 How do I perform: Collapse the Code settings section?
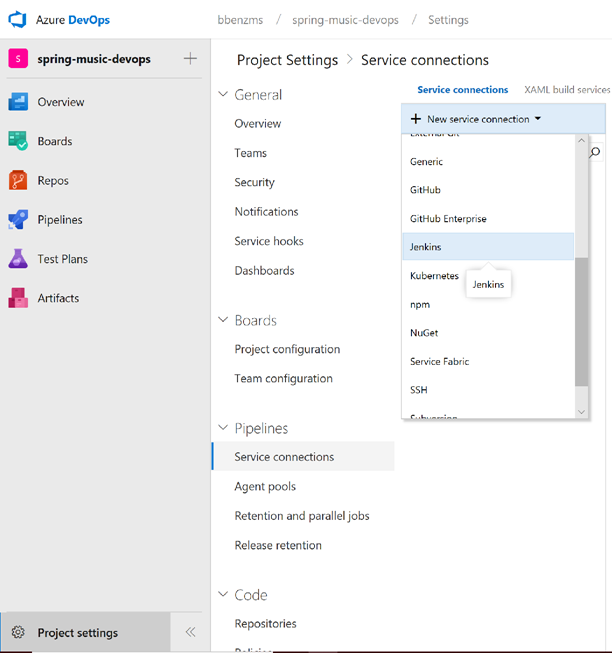point(223,594)
